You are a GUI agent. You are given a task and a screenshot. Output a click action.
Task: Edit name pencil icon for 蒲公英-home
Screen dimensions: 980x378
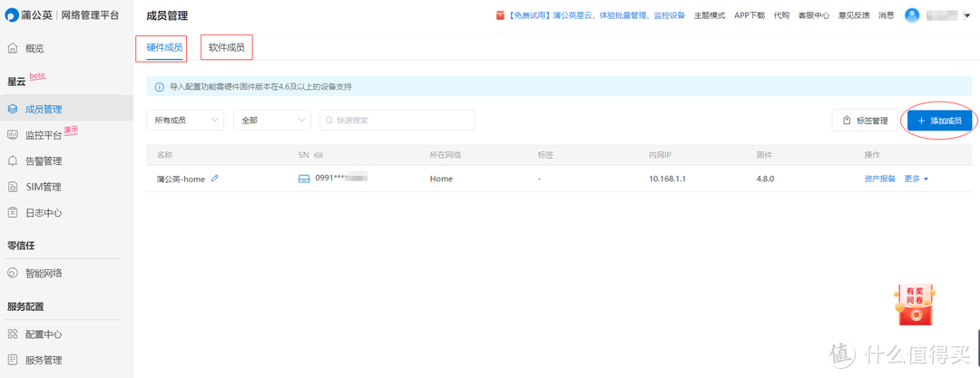pyautogui.click(x=215, y=178)
